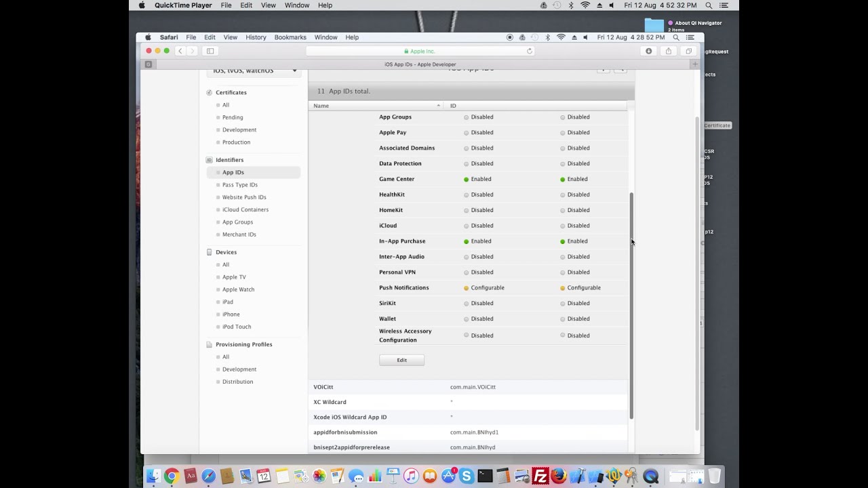Open Photos from the Dock
This screenshot has width=868, height=488.
click(319, 476)
